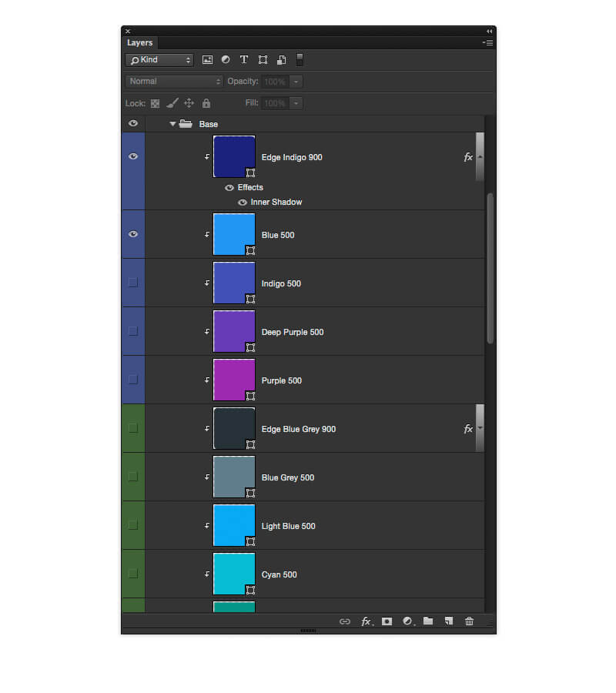Collapse panel with double-arrow icon
Image resolution: width=616 pixels, height=693 pixels.
tap(489, 32)
